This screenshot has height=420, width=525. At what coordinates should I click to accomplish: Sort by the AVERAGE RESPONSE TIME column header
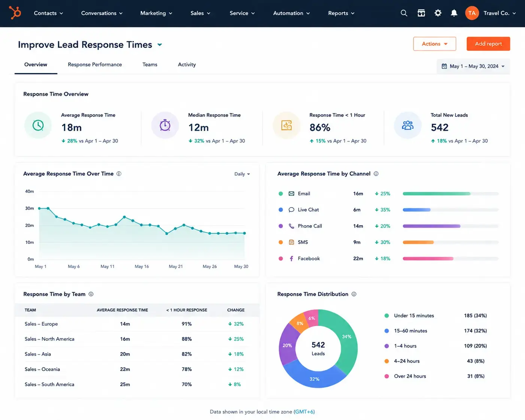coord(122,310)
